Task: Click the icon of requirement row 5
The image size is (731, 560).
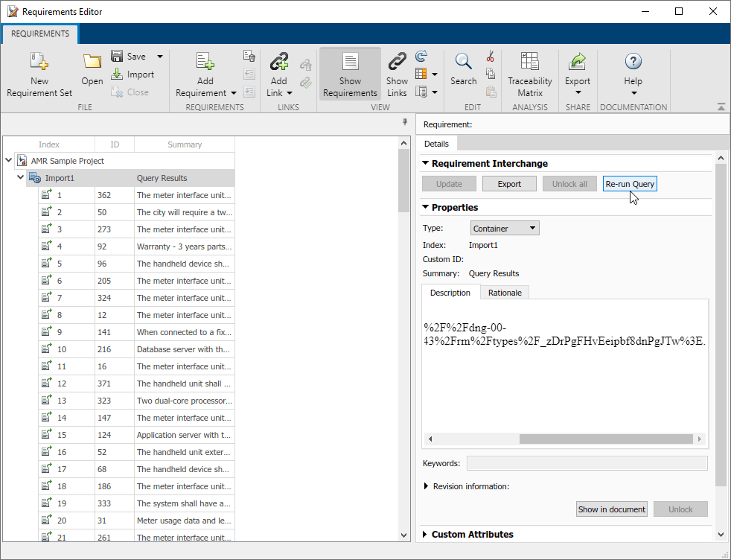Action: (46, 263)
